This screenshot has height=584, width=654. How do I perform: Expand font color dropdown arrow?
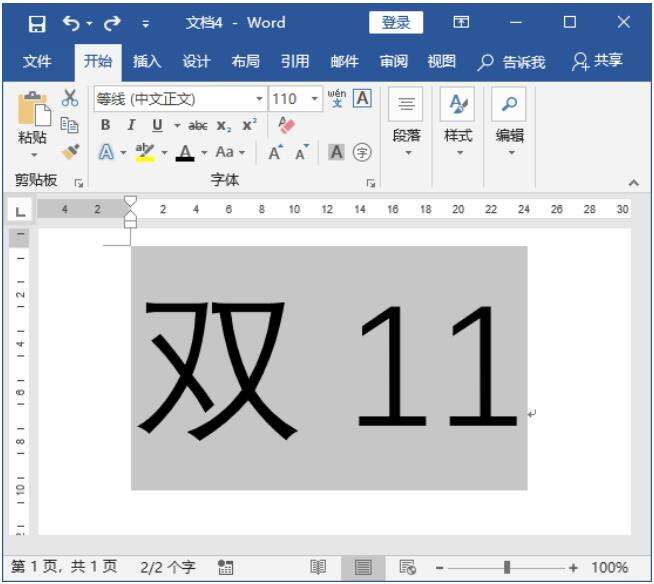click(204, 153)
